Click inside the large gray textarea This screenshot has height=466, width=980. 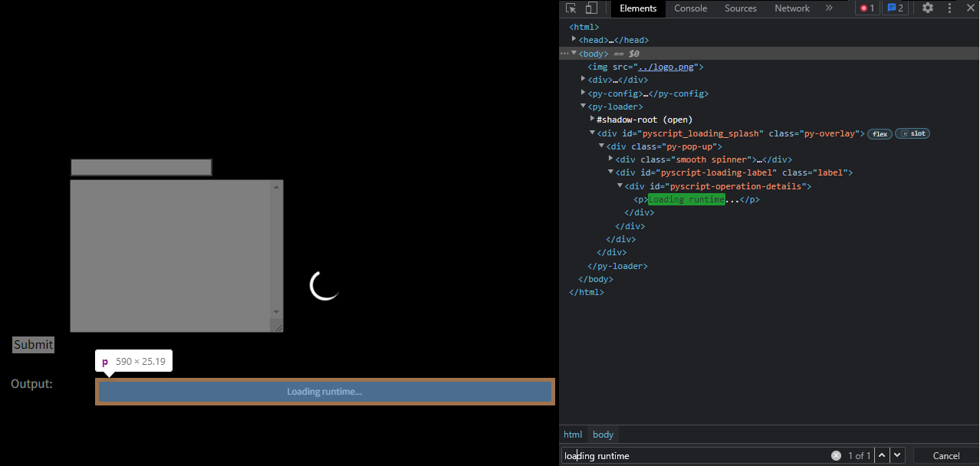click(x=170, y=256)
